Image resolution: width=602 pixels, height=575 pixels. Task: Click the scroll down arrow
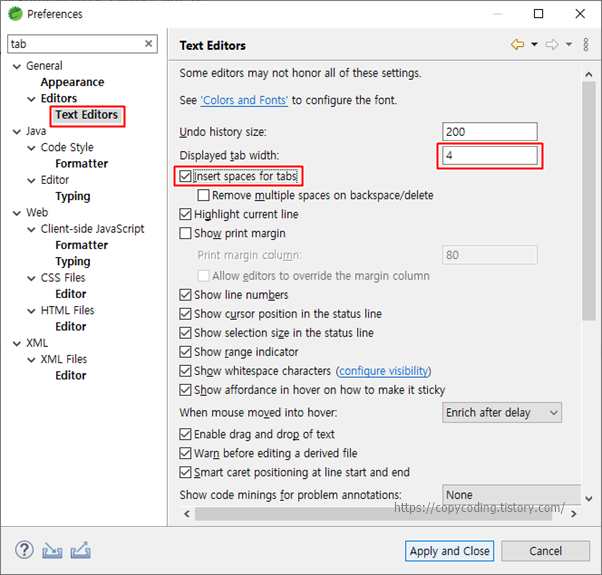click(x=589, y=499)
